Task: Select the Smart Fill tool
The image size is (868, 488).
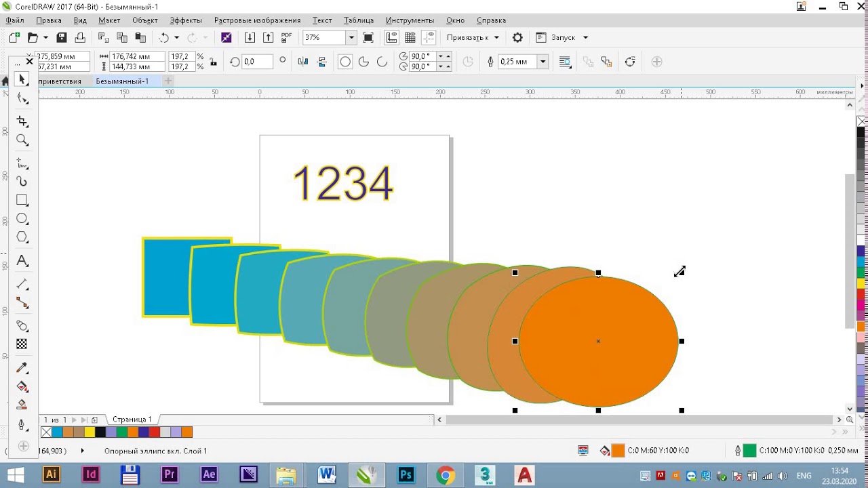Action: pos(22,405)
